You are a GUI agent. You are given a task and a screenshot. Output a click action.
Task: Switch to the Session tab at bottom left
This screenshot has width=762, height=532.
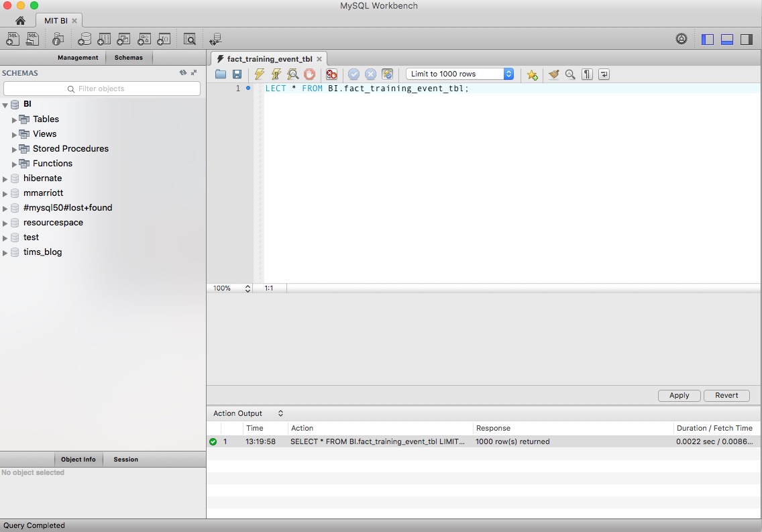point(125,459)
